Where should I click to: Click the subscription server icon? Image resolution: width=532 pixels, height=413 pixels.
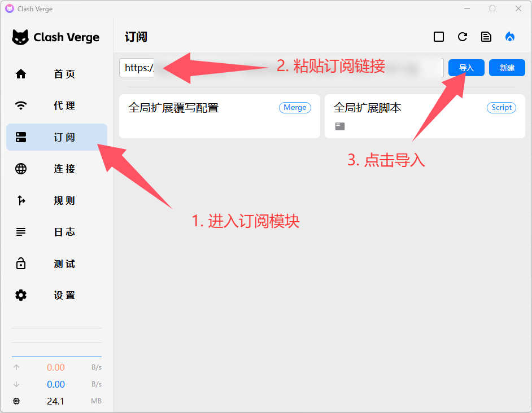21,137
